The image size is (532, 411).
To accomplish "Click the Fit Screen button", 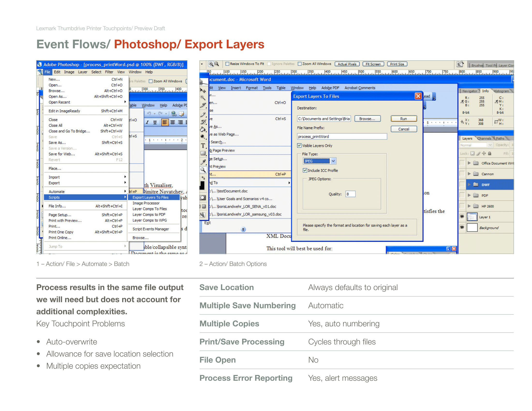I will pyautogui.click(x=373, y=64).
